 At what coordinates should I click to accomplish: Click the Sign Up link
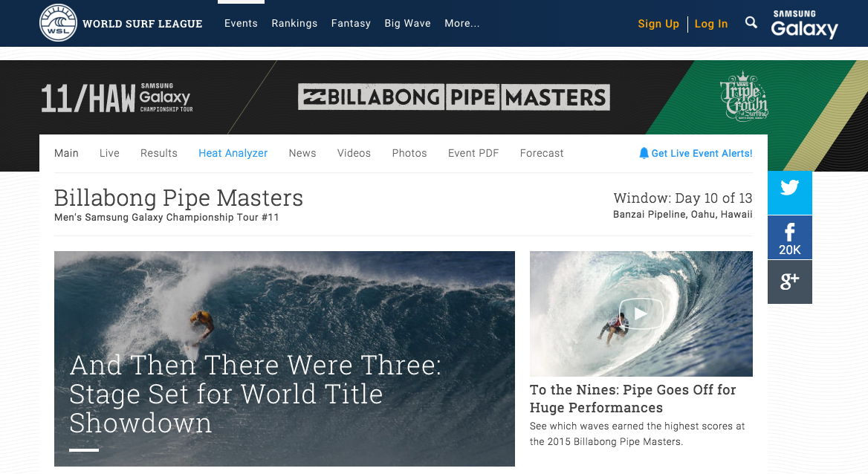(x=658, y=24)
